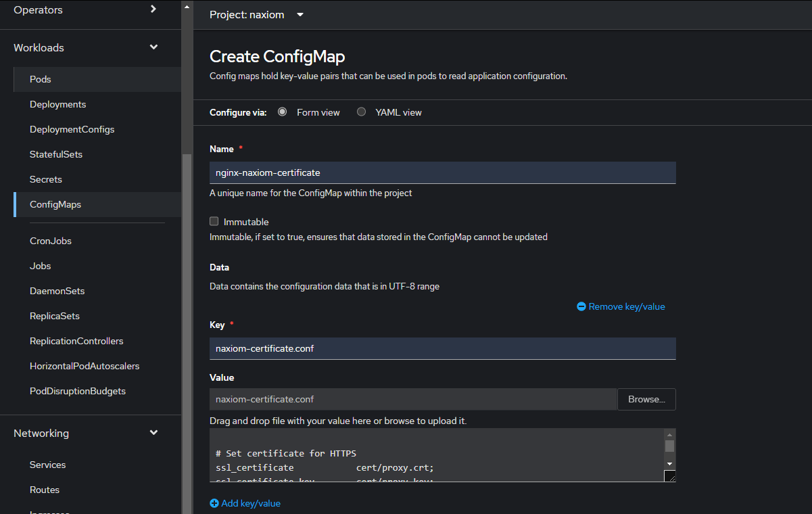Open ReplicationControllers in the sidebar

pyautogui.click(x=97, y=341)
